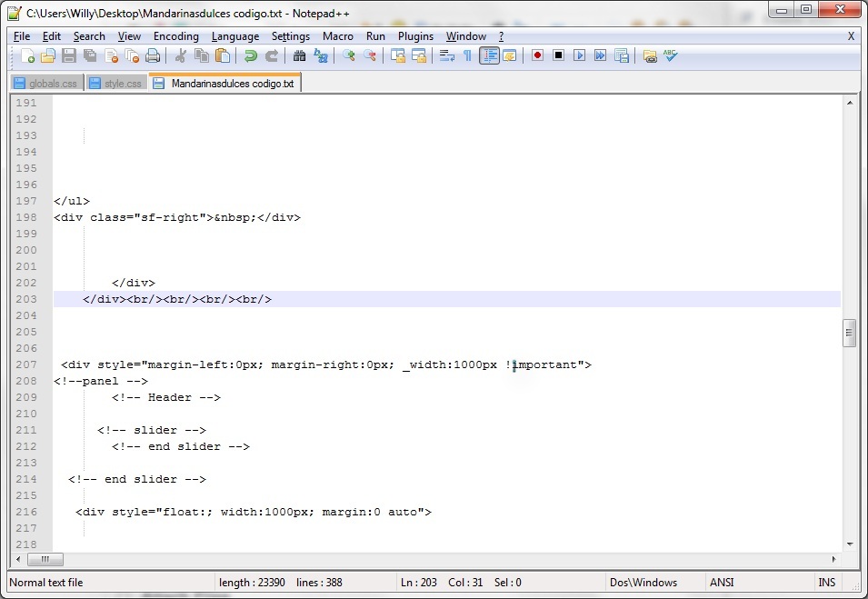Click the Close All documents icon
Image resolution: width=868 pixels, height=599 pixels.
click(x=132, y=55)
